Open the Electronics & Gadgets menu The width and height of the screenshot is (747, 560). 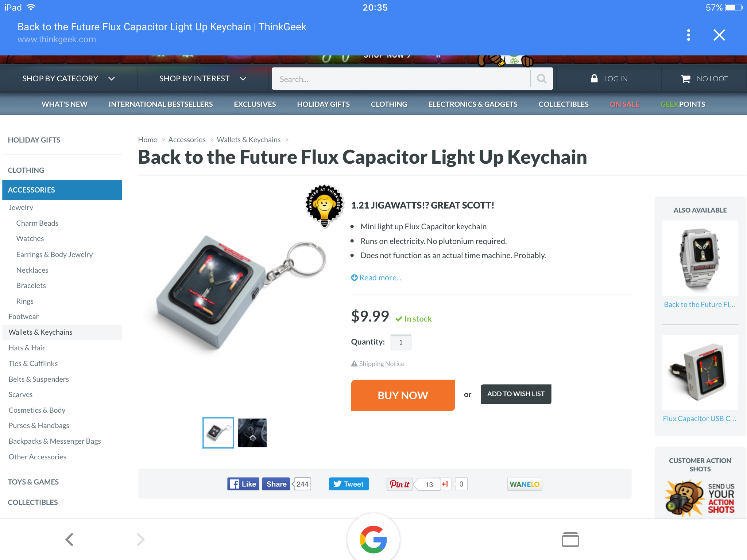point(473,104)
